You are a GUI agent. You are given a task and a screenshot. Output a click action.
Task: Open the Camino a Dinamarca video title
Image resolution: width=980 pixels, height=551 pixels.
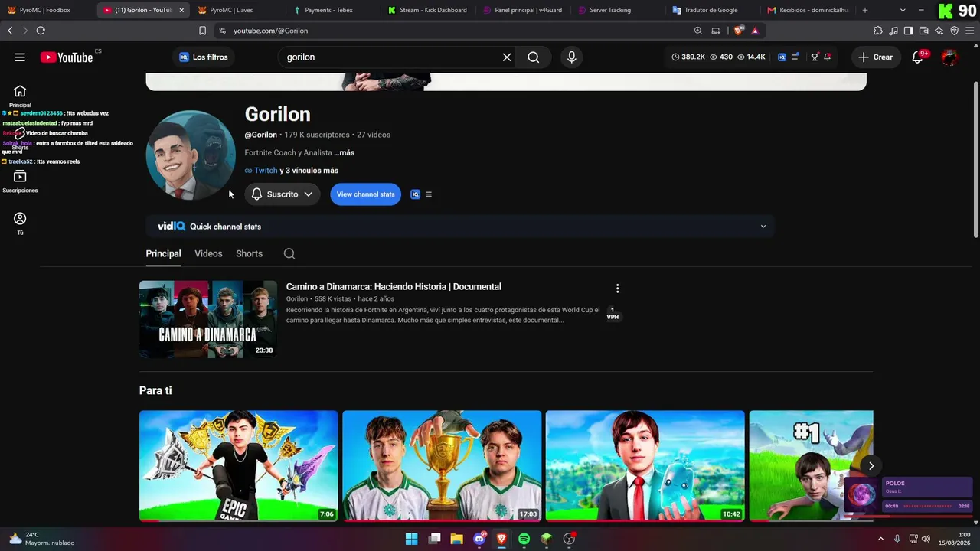pos(394,287)
